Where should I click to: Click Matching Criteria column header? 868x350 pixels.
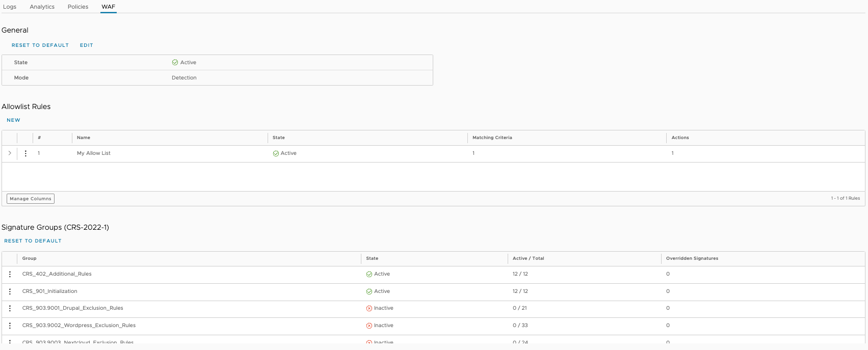492,138
